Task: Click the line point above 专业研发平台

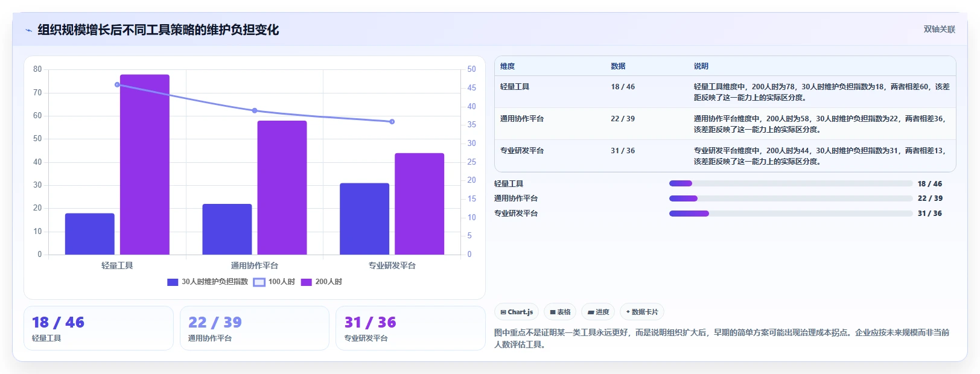Action: tap(392, 122)
